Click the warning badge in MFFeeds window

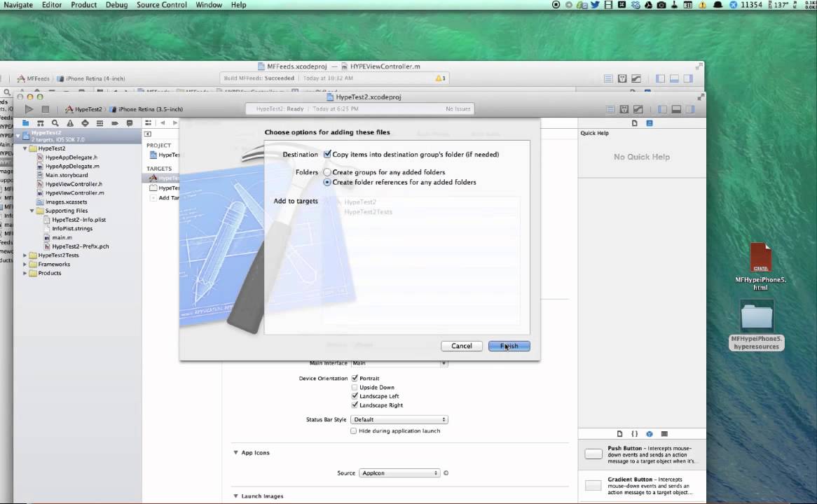click(440, 78)
